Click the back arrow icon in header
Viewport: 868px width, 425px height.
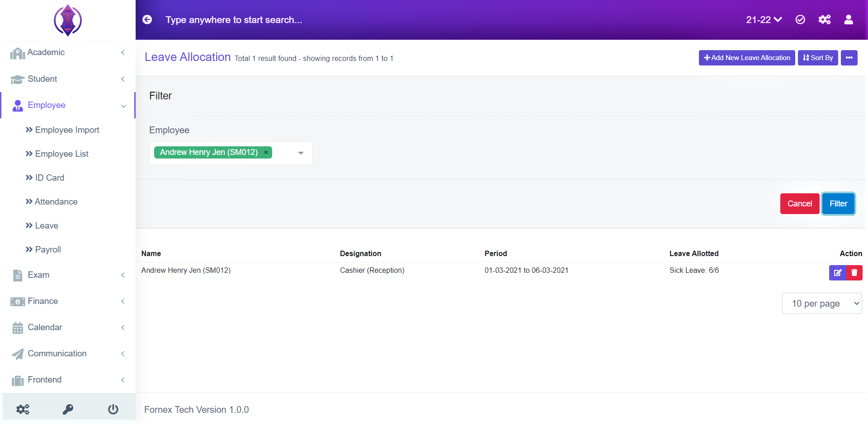(147, 19)
